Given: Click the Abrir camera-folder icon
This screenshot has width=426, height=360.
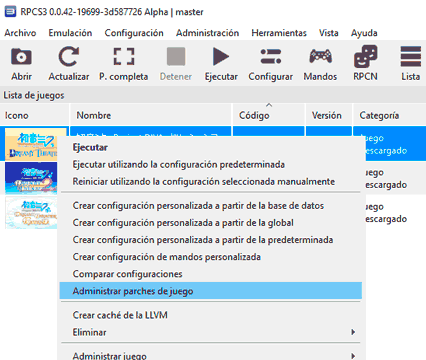Looking at the screenshot, I should pos(21,57).
